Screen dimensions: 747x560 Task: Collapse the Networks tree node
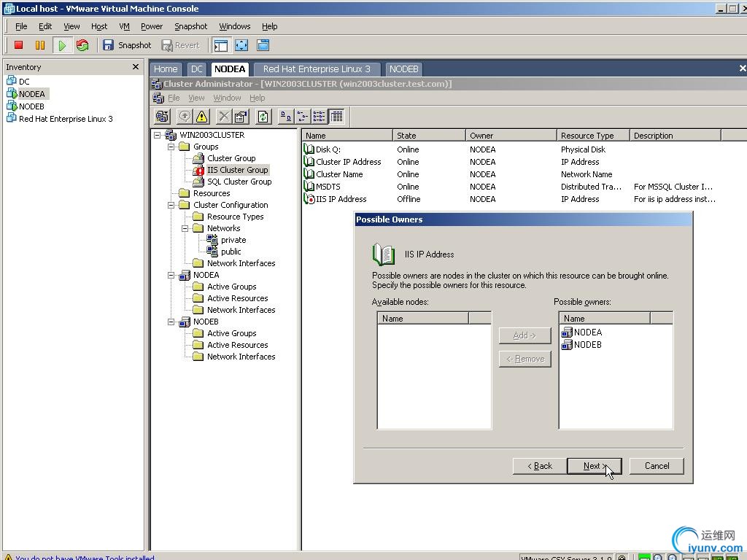pyautogui.click(x=185, y=228)
